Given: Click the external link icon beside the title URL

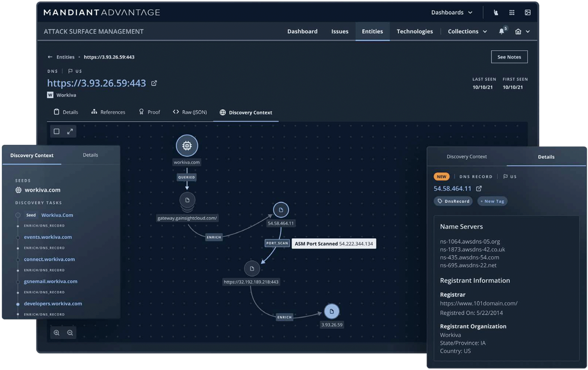Looking at the screenshot, I should click(x=154, y=83).
